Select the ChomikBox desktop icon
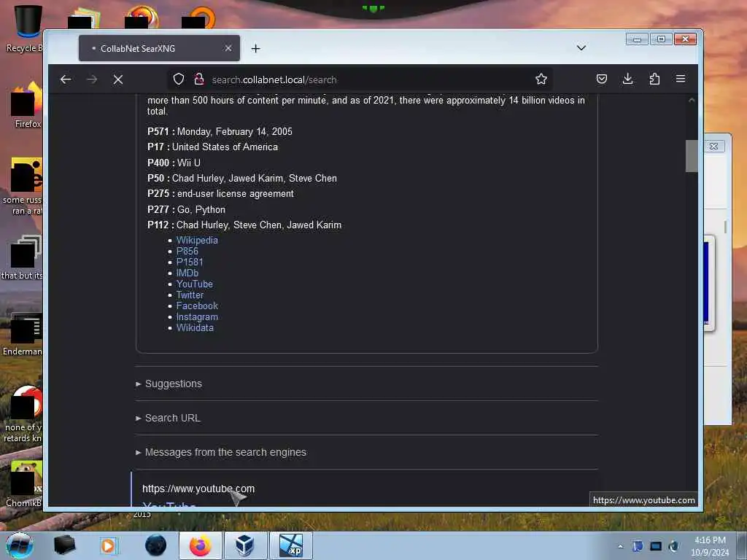This screenshot has height=560, width=747. coord(24,485)
